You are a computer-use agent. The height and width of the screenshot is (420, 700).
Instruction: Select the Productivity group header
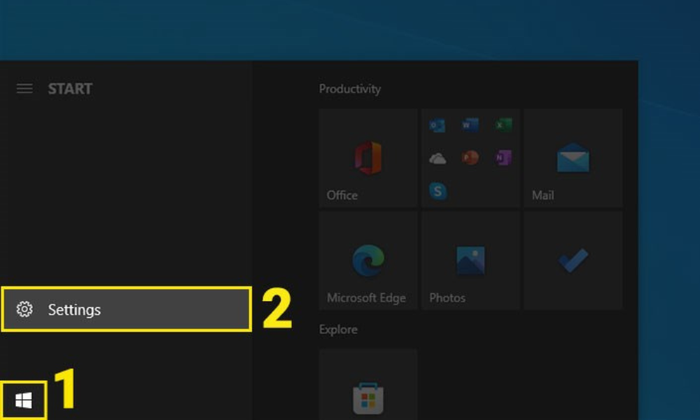(350, 89)
